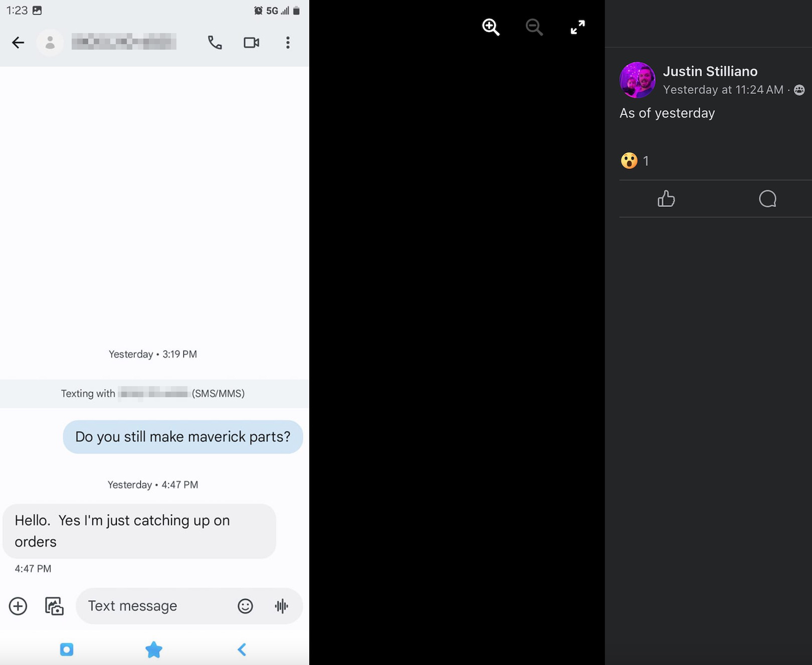This screenshot has height=665, width=812.
Task: Tap the voice recording waveform icon
Action: [282, 606]
